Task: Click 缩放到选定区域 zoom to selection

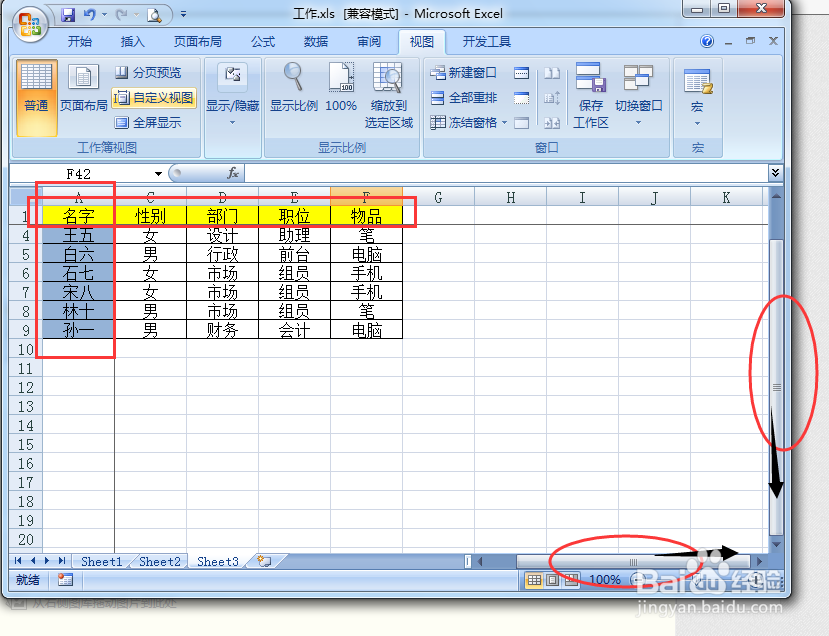Action: pyautogui.click(x=389, y=96)
